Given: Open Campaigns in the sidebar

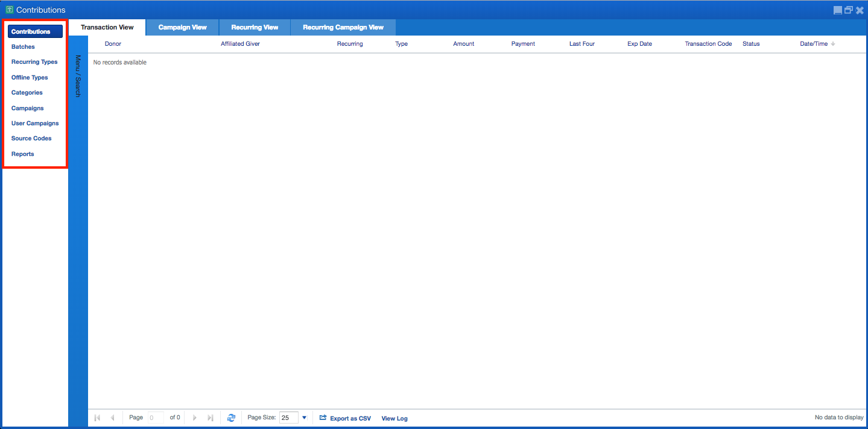Looking at the screenshot, I should pos(28,108).
